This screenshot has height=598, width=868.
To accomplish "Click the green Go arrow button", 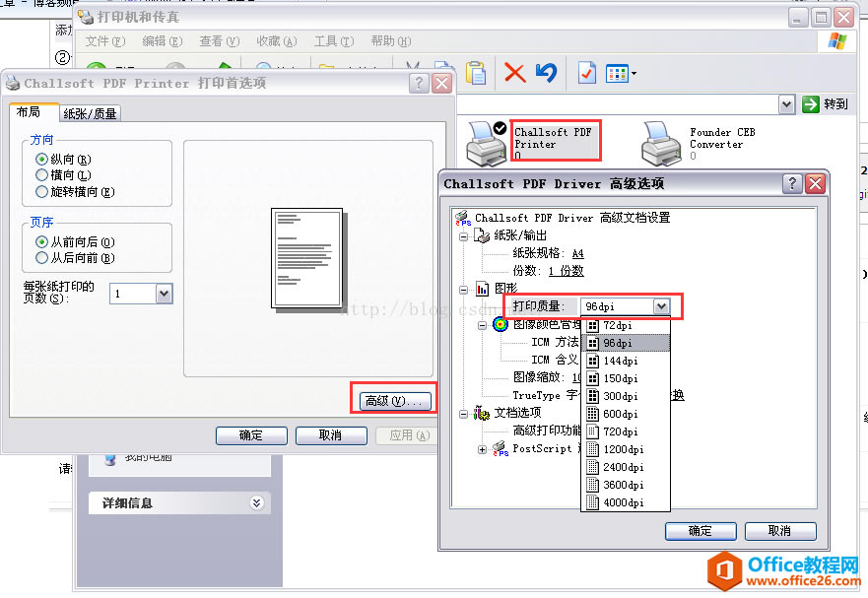I will click(811, 104).
